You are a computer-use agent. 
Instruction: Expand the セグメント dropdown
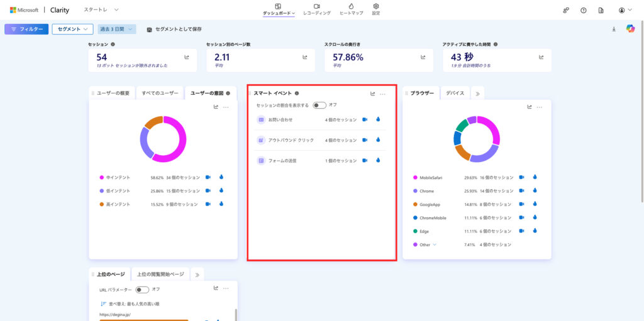pyautogui.click(x=72, y=29)
